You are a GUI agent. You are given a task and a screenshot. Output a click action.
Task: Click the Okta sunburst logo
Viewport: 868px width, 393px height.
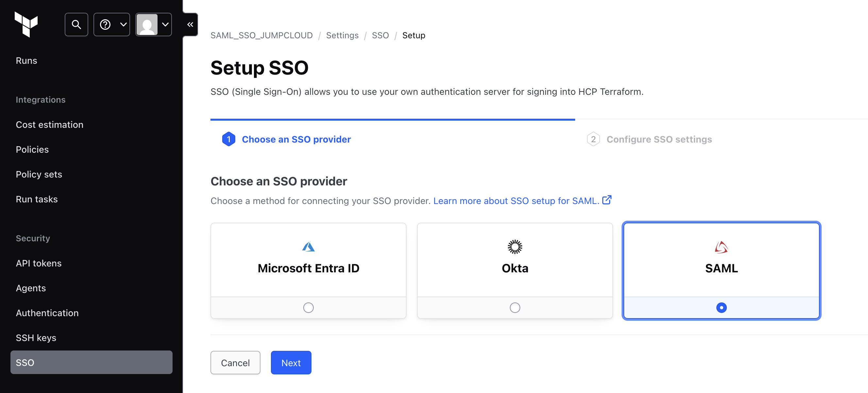point(514,247)
